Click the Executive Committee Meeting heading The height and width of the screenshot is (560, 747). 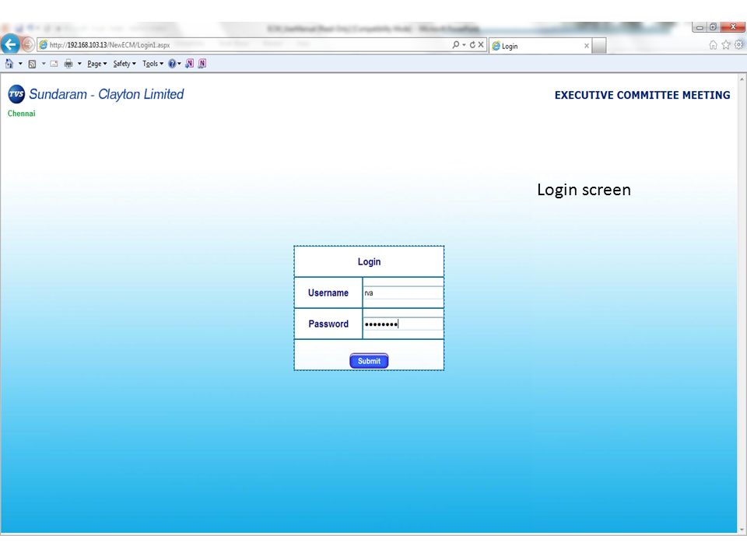click(x=642, y=95)
